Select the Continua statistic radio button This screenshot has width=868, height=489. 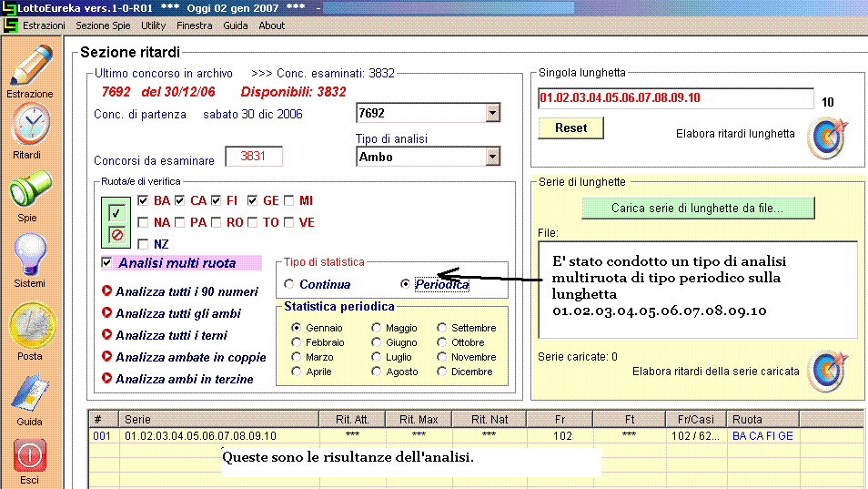[x=289, y=284]
